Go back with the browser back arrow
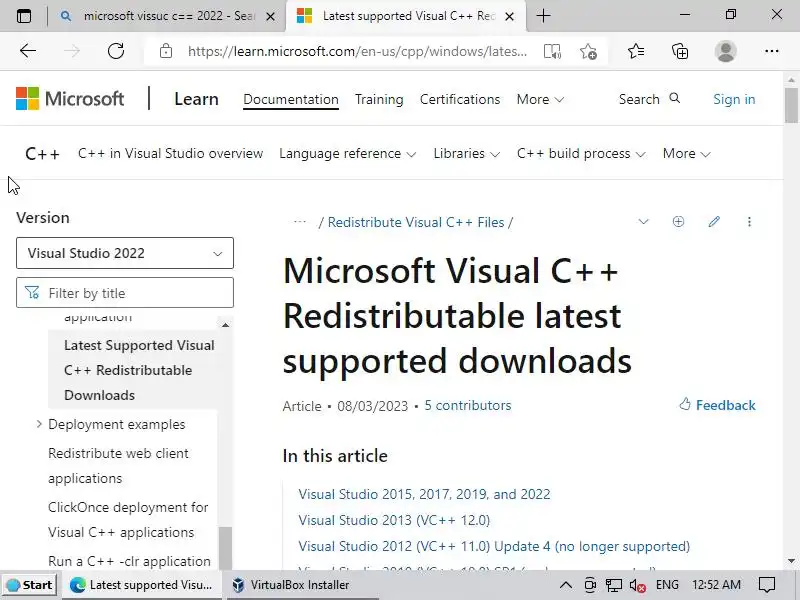800x600 pixels. (28, 51)
